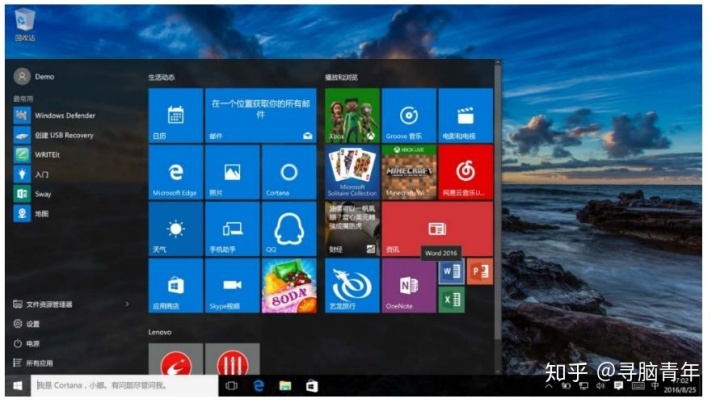Click the Demo user account
The width and height of the screenshot is (720, 403).
pos(34,77)
